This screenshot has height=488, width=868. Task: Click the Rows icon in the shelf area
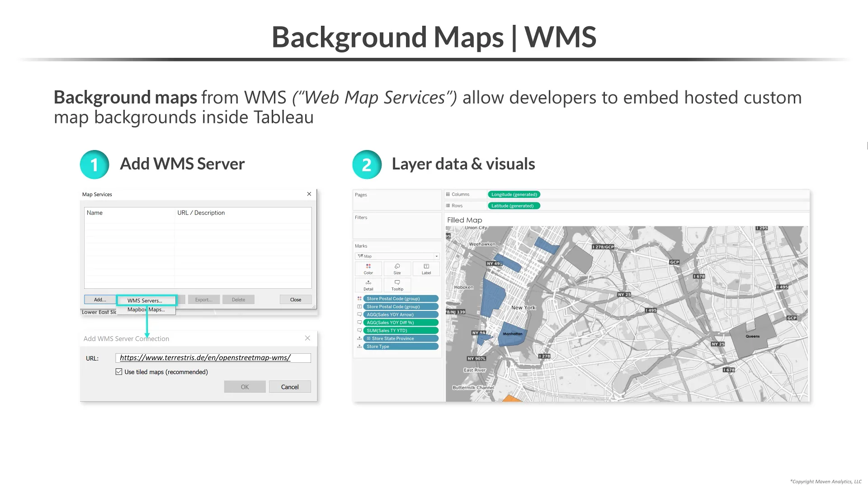point(447,205)
